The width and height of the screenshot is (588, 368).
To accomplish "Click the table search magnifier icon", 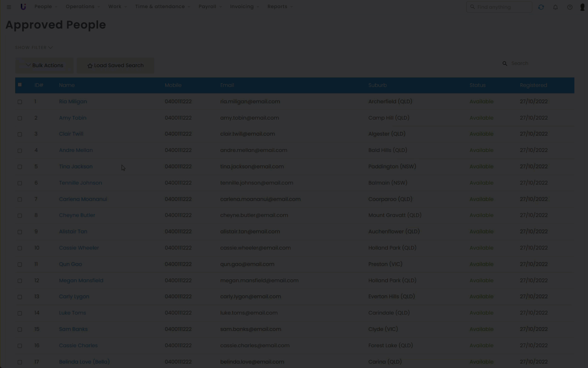I will (x=505, y=64).
